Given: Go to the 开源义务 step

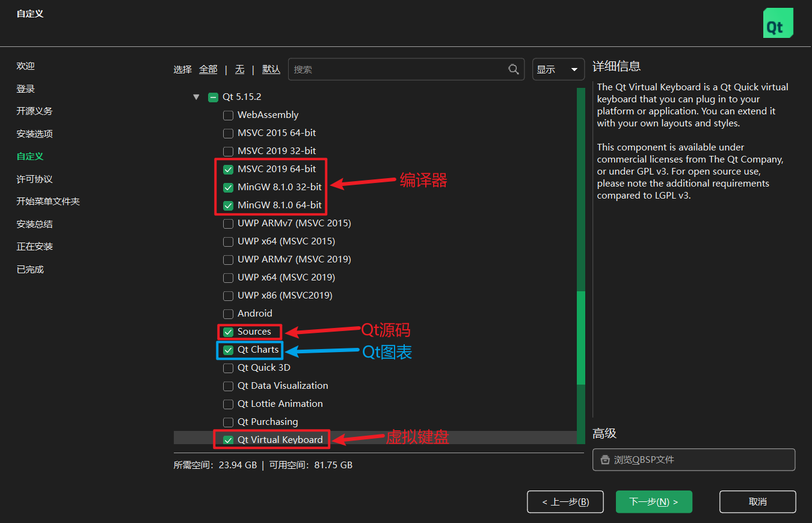Looking at the screenshot, I should [x=35, y=111].
